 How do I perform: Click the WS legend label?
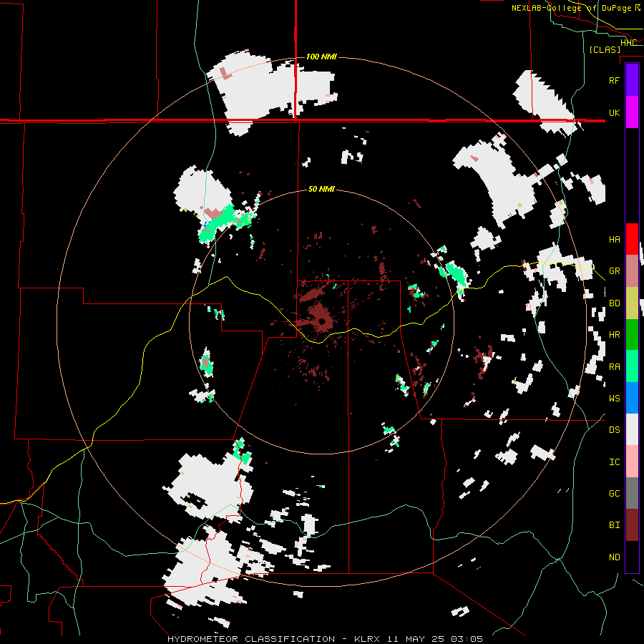point(614,398)
